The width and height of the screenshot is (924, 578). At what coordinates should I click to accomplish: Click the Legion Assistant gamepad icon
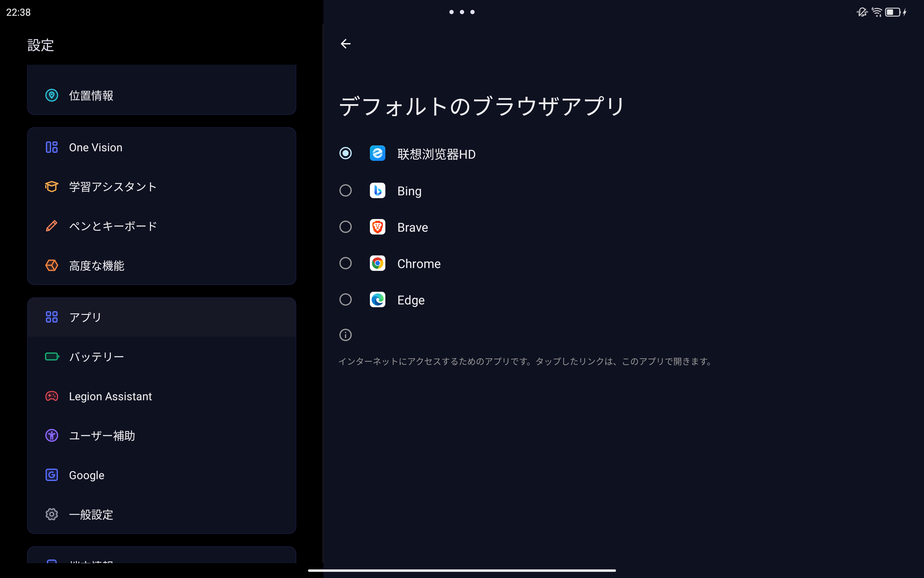(x=51, y=396)
